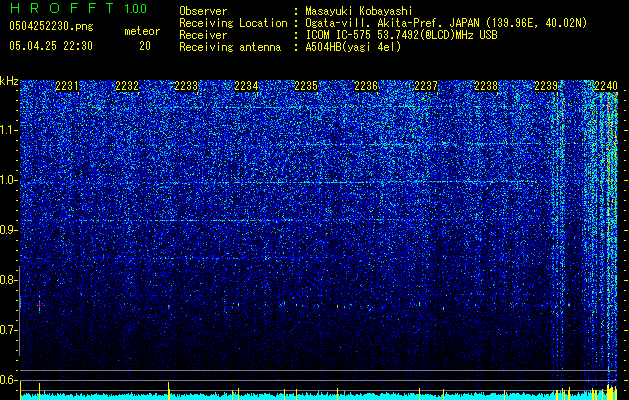This screenshot has width=629, height=400.
Task: Click the 2236 time marker
Action: (366, 86)
